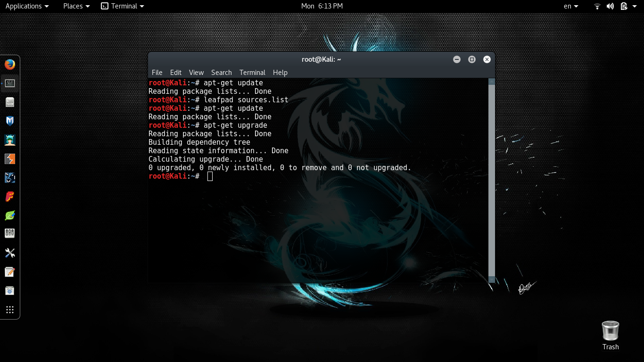Expand the Applications menu
Screen dimensions: 644x362
pos(27,6)
